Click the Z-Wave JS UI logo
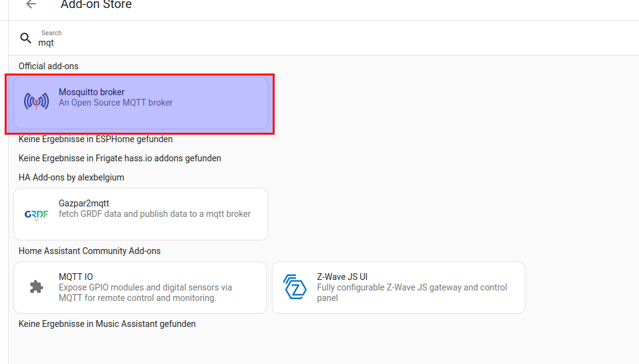 pos(295,287)
